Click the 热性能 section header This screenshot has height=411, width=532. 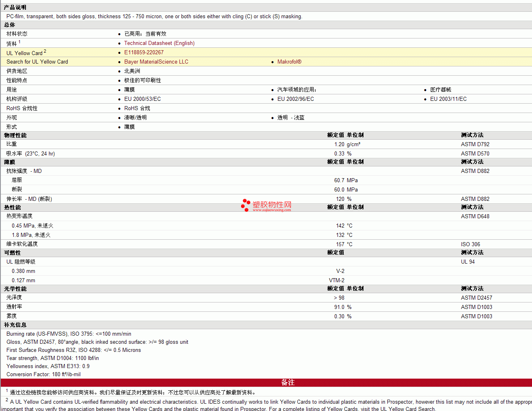[13, 208]
